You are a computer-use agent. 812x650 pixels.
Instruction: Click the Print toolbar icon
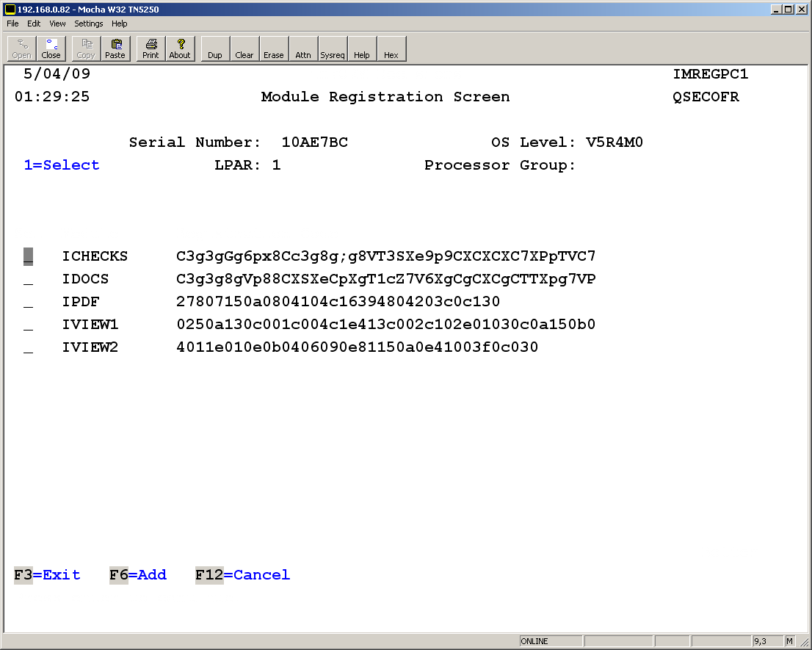pos(151,48)
